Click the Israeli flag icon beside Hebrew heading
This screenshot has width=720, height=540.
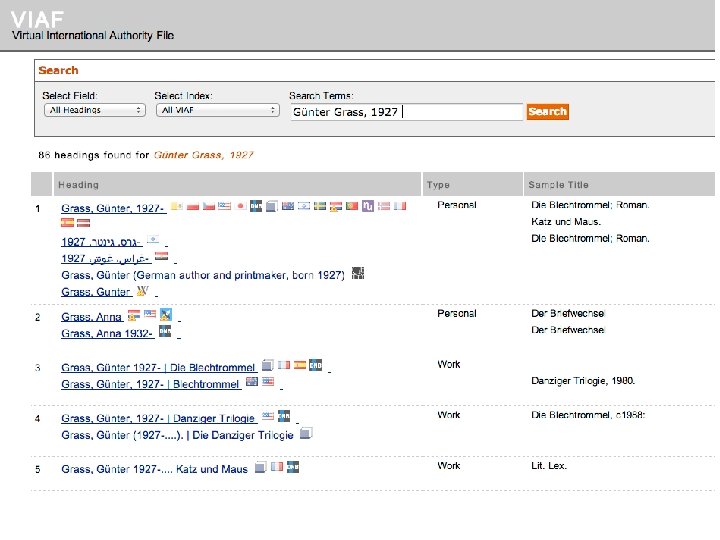point(153,239)
